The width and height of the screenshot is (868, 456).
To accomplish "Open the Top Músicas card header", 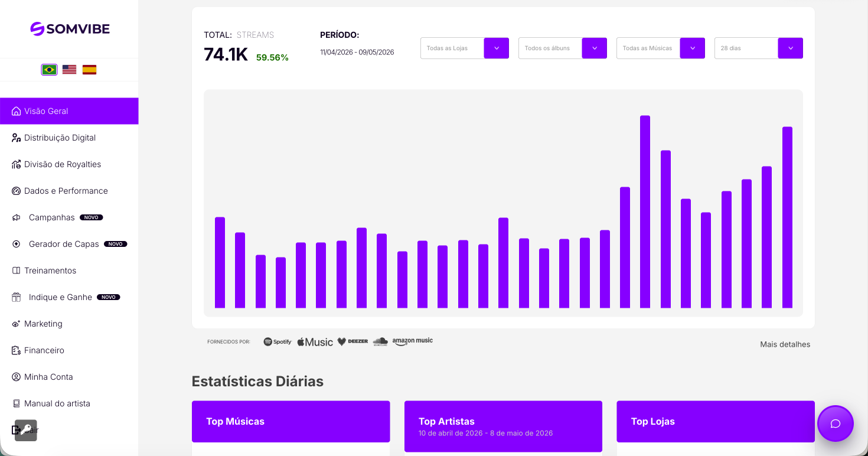I will click(x=291, y=422).
